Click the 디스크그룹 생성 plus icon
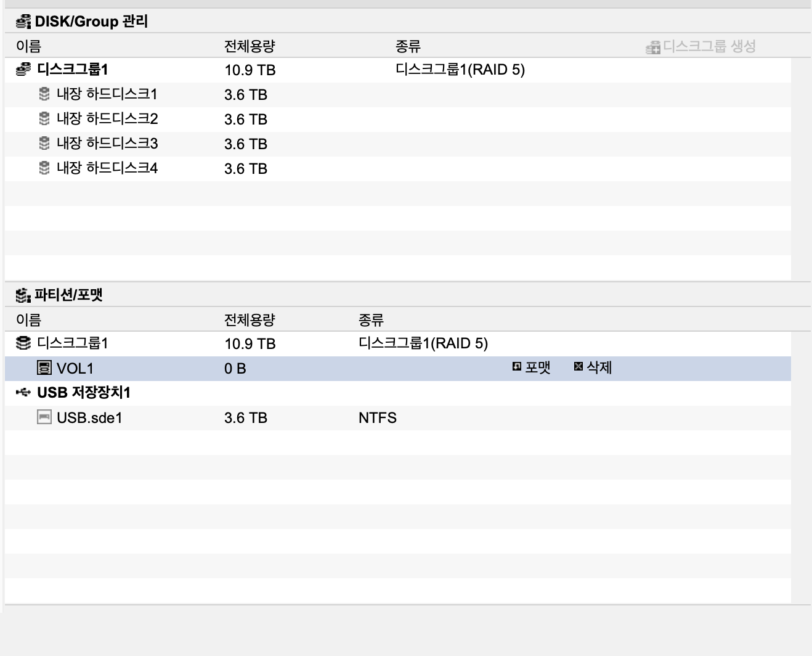The height and width of the screenshot is (656, 812). coord(653,47)
